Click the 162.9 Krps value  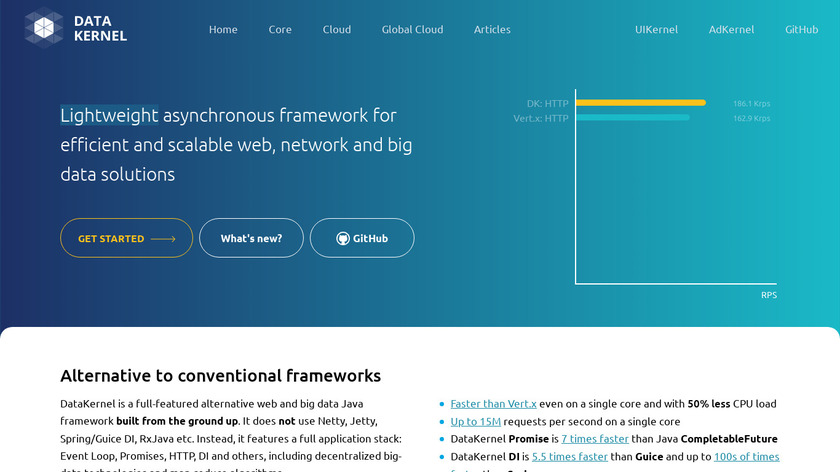pyautogui.click(x=751, y=118)
